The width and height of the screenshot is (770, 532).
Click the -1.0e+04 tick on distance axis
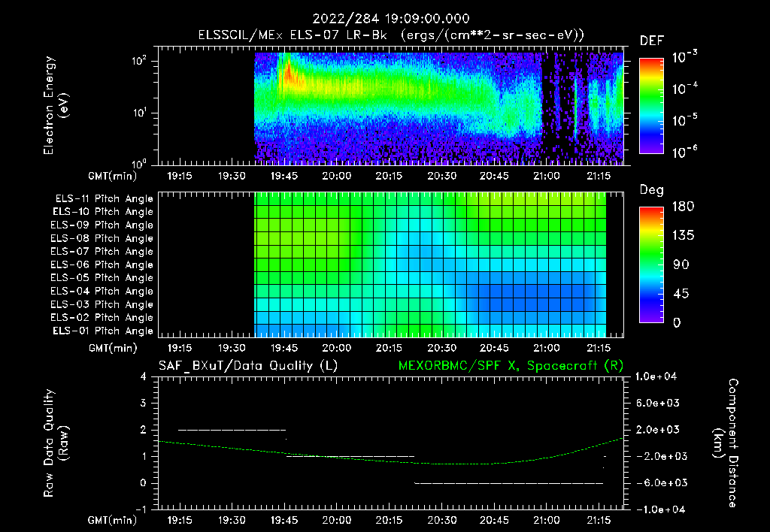[659, 509]
